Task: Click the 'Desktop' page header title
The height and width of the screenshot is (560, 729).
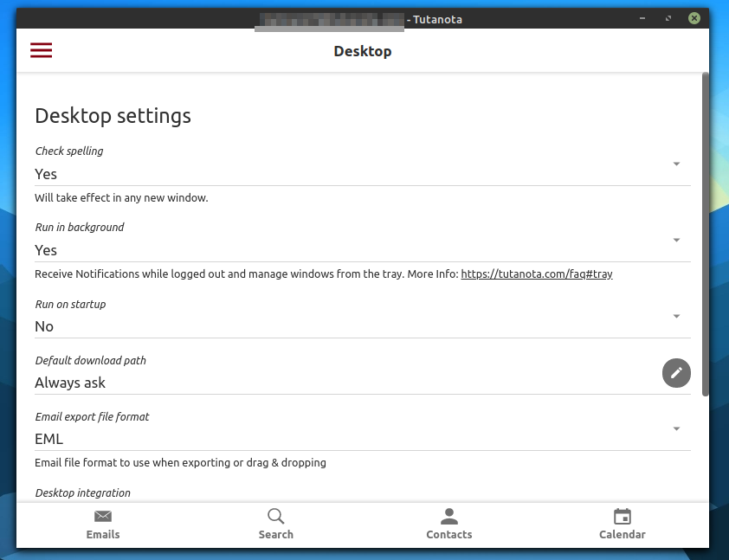Action: [x=362, y=51]
